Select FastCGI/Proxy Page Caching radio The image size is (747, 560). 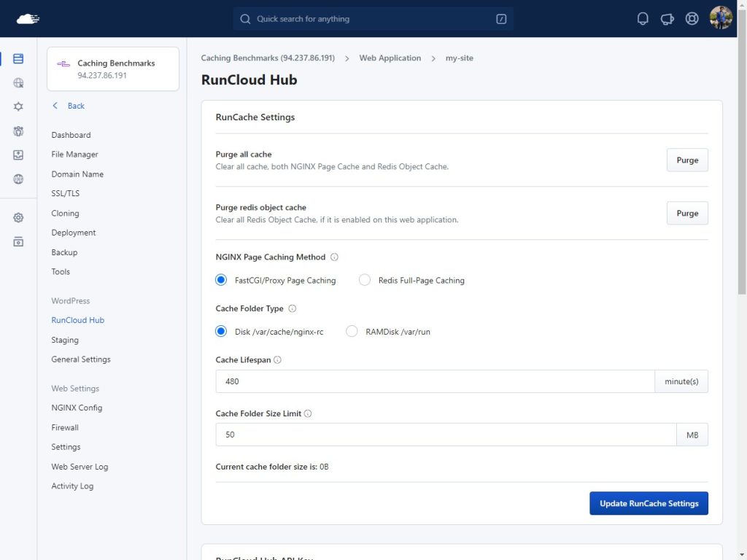tap(221, 280)
